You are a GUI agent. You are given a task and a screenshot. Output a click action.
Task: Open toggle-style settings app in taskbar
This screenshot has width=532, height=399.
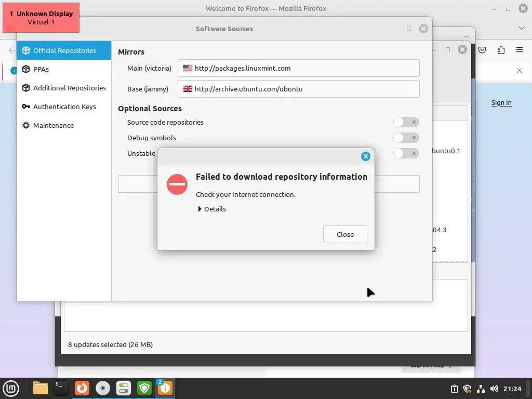[x=124, y=388]
